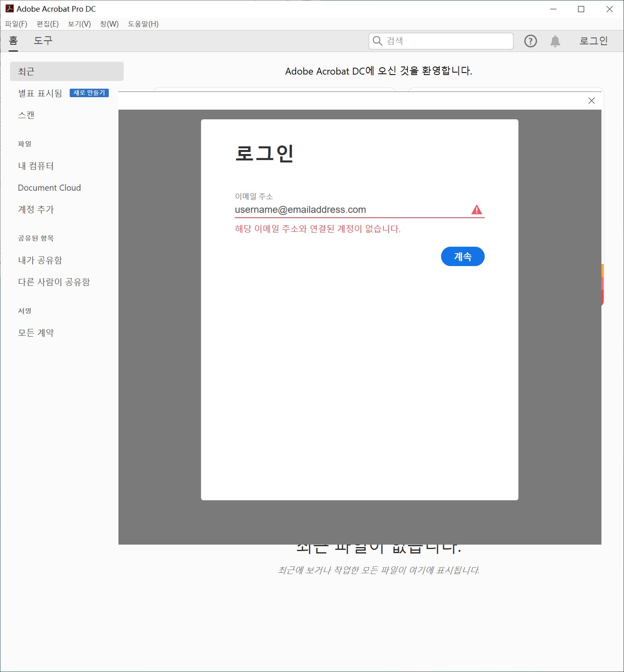Click the 새로 만들기 badge

click(x=89, y=93)
